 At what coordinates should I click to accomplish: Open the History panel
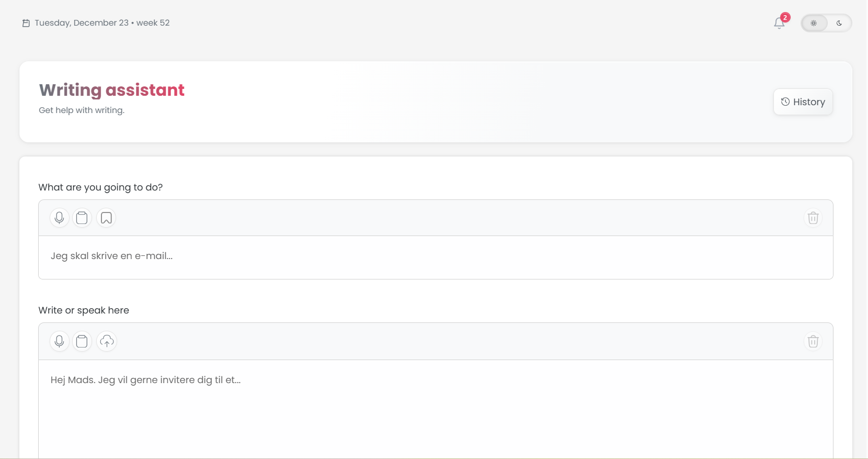[x=804, y=102]
